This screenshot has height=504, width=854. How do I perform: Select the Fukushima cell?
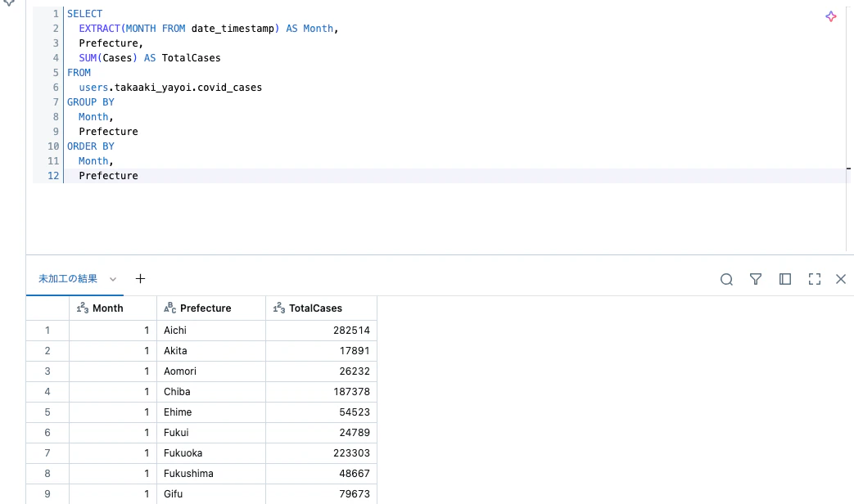coord(210,474)
